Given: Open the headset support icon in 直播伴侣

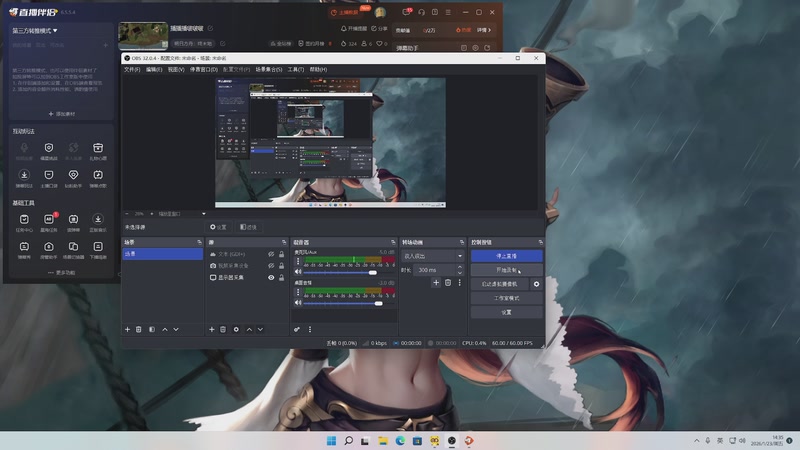Looking at the screenshot, I should (421, 12).
